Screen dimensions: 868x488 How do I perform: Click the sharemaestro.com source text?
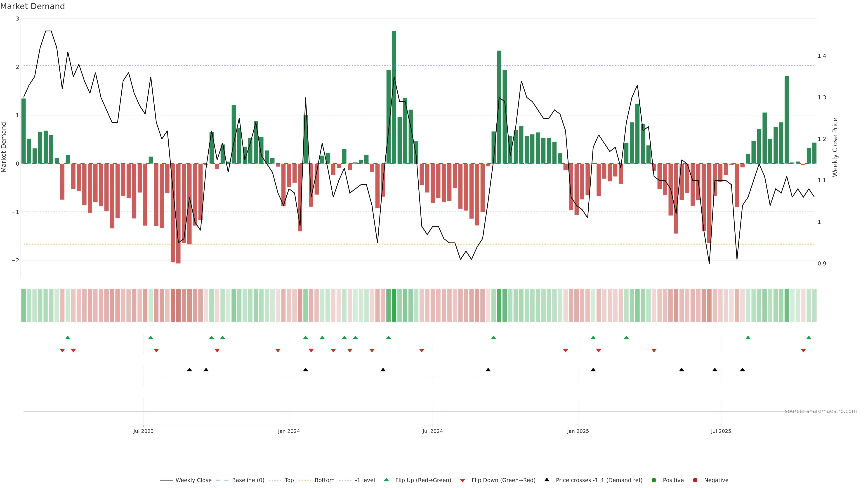(x=821, y=411)
